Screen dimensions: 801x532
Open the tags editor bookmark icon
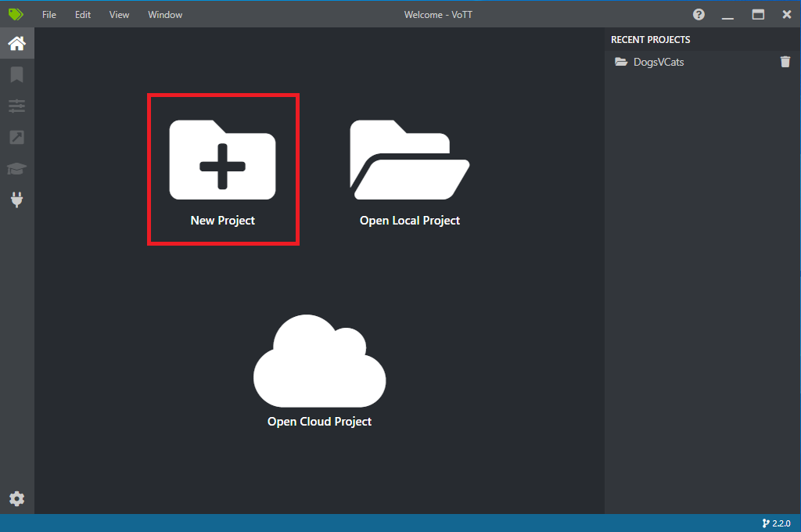coord(17,74)
